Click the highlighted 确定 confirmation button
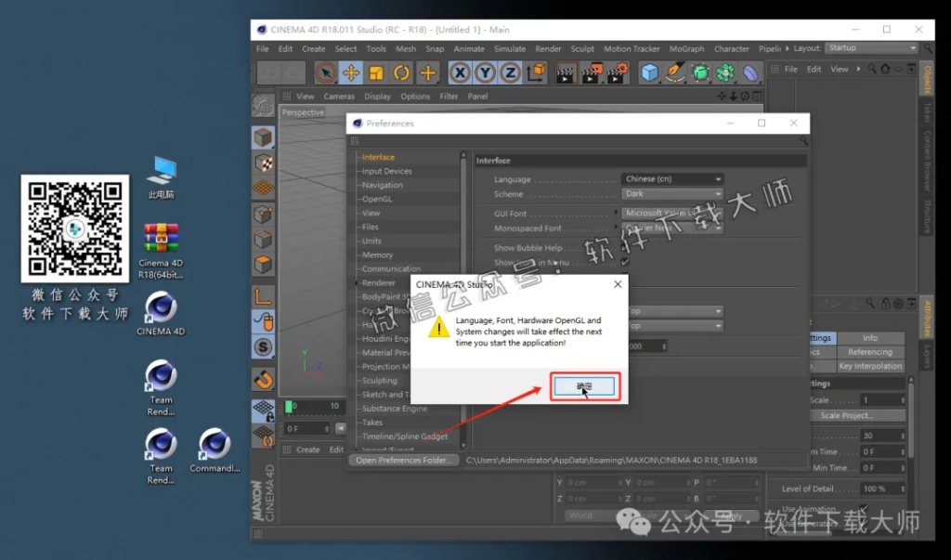 (x=583, y=386)
